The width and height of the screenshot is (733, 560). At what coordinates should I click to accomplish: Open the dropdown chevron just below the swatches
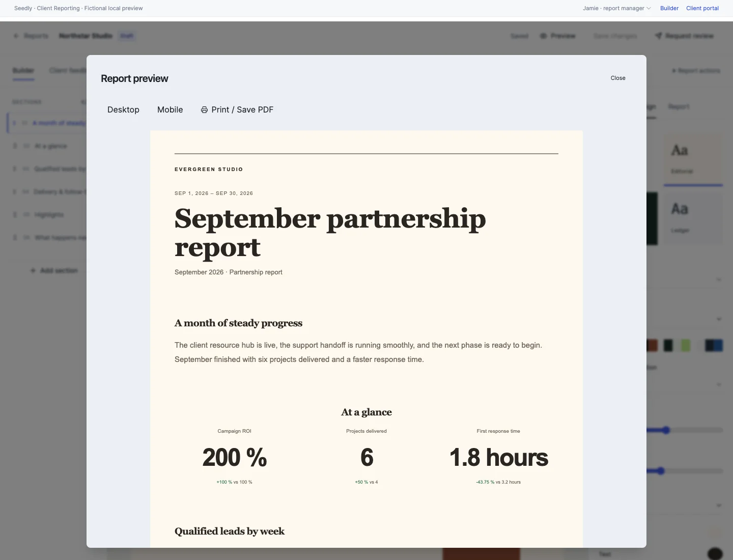click(719, 384)
